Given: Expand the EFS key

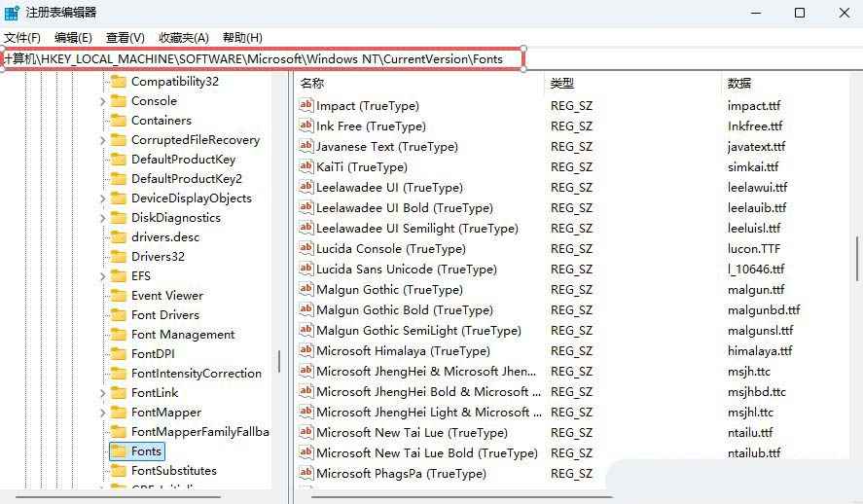Looking at the screenshot, I should click(102, 276).
